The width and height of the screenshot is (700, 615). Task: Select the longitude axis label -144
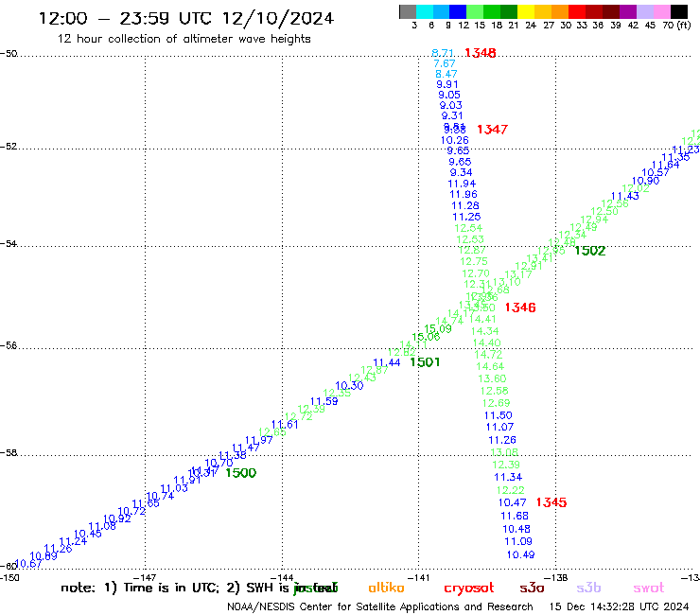point(282,578)
